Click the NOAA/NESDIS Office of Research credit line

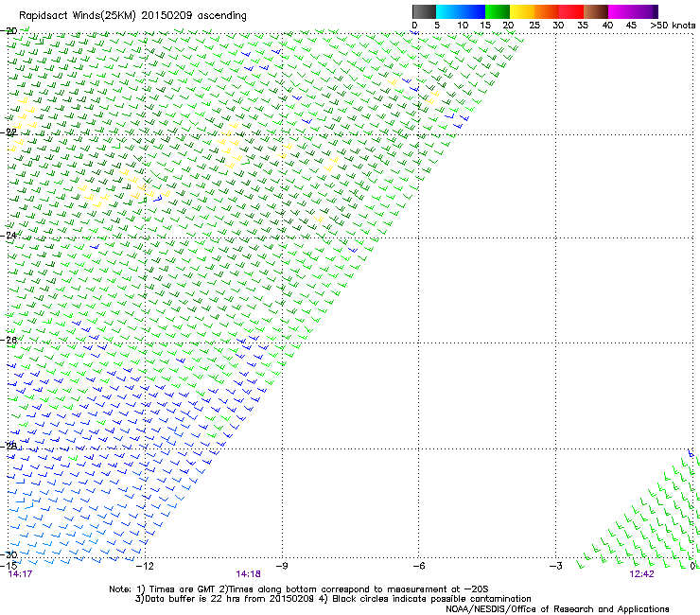pyautogui.click(x=557, y=608)
